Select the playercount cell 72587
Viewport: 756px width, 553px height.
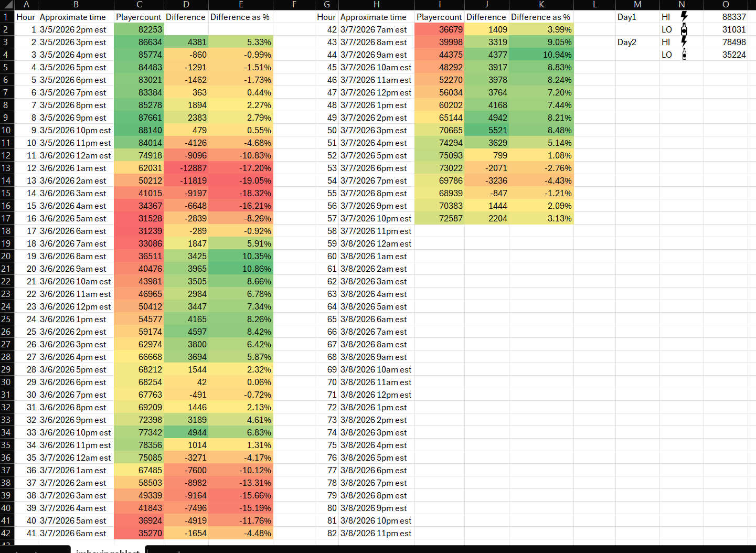[x=440, y=218]
